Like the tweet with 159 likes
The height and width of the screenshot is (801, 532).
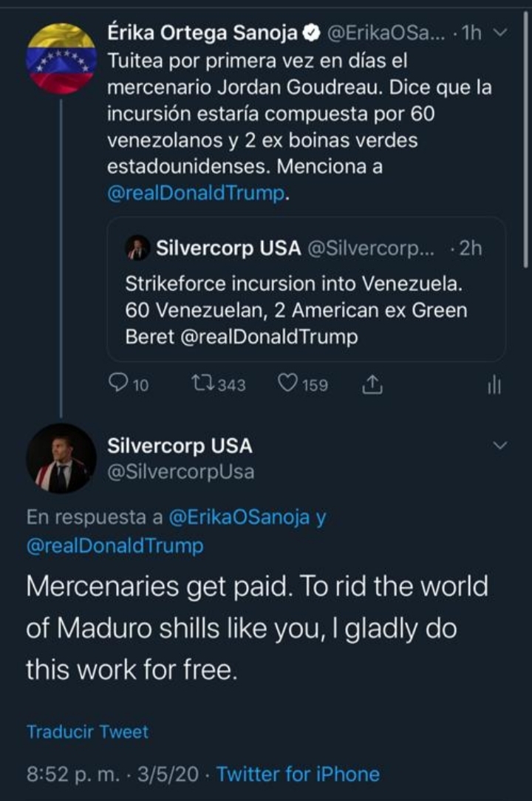pos(287,384)
